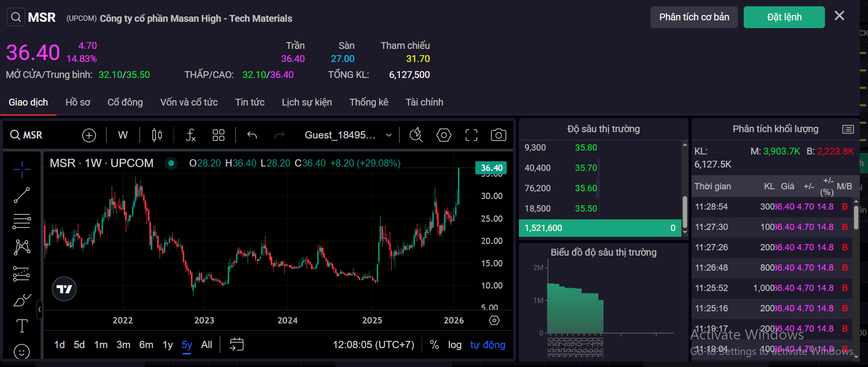Toggle percent scale on the chart
This screenshot has width=868, height=367.
(x=434, y=345)
